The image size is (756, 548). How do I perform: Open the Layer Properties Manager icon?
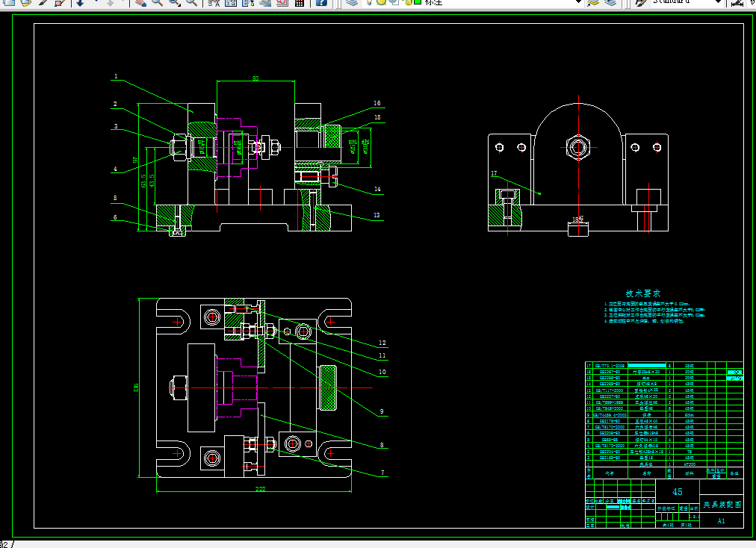pyautogui.click(x=352, y=2)
